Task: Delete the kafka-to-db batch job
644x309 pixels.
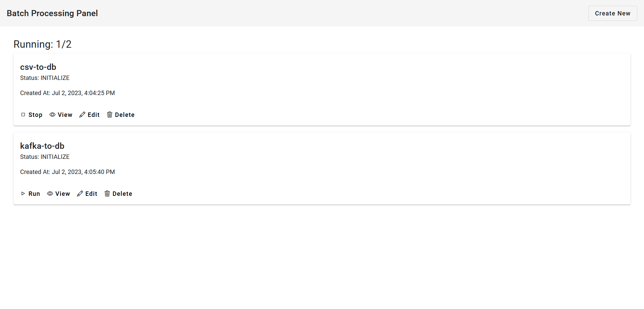Action: [118, 193]
